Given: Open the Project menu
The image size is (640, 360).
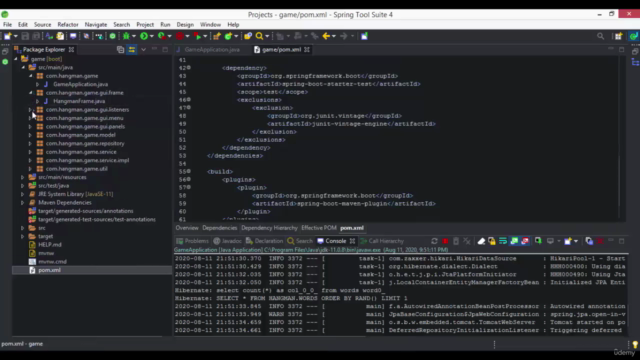Looking at the screenshot, I should [x=145, y=25].
